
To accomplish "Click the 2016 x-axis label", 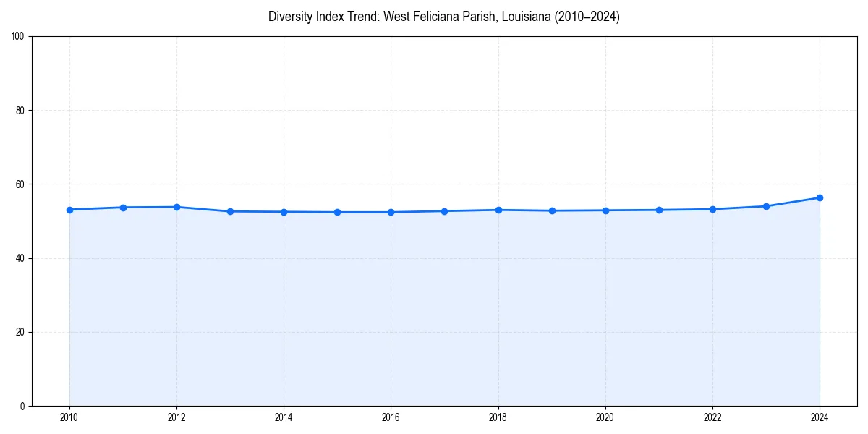I will pos(391,417).
